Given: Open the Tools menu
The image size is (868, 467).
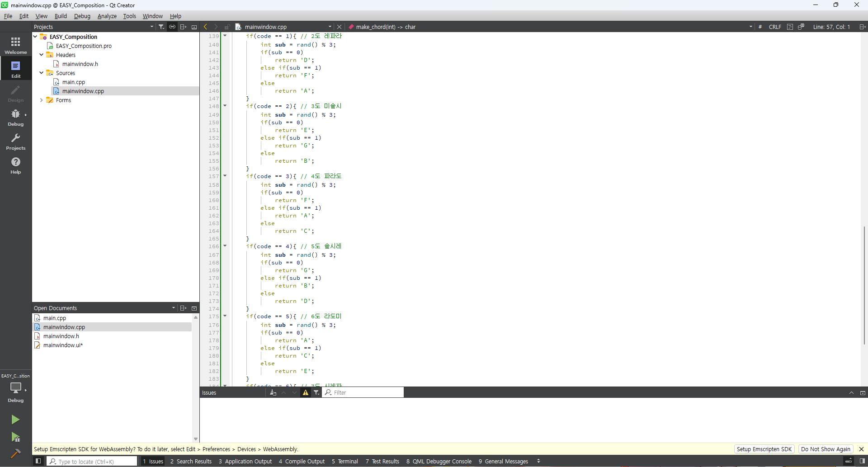Looking at the screenshot, I should [129, 16].
